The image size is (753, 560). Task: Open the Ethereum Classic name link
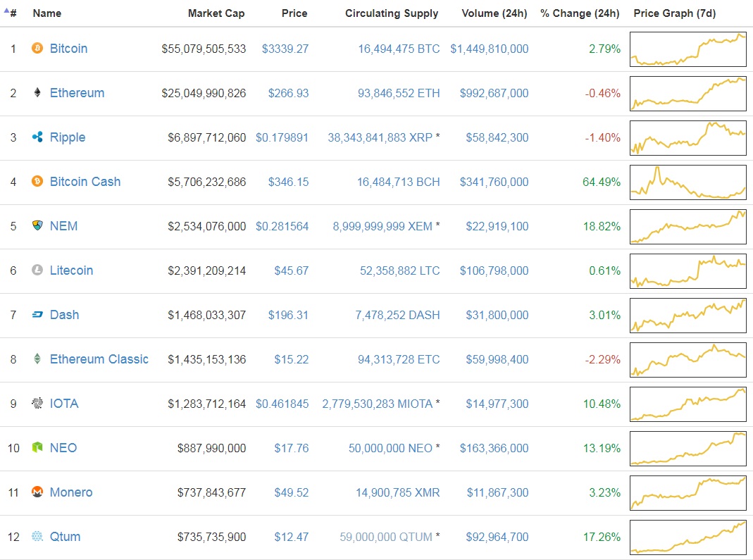point(99,359)
